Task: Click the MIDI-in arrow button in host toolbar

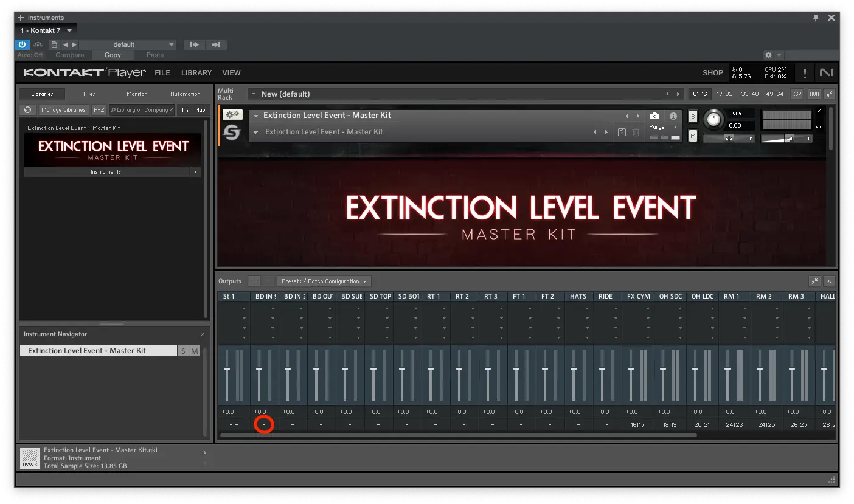Action: [195, 44]
